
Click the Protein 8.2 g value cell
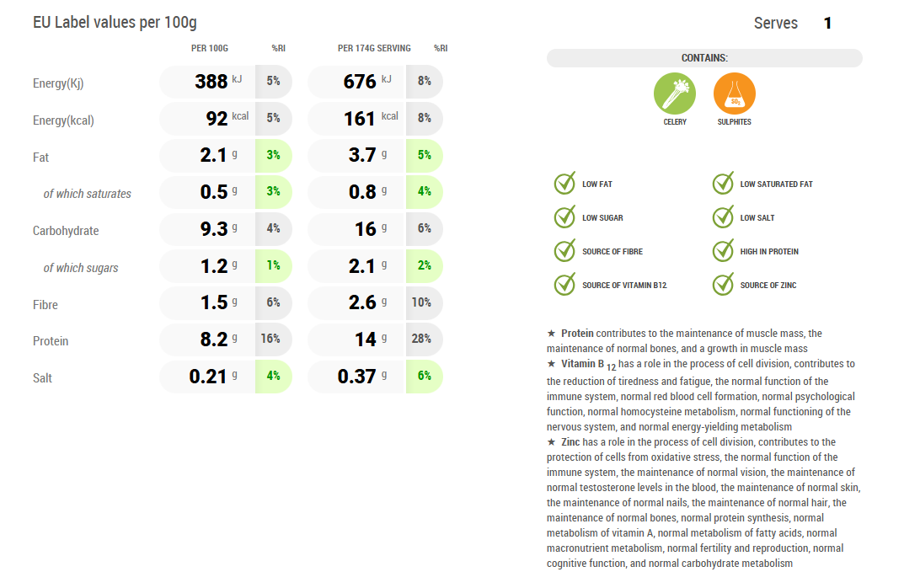[214, 339]
